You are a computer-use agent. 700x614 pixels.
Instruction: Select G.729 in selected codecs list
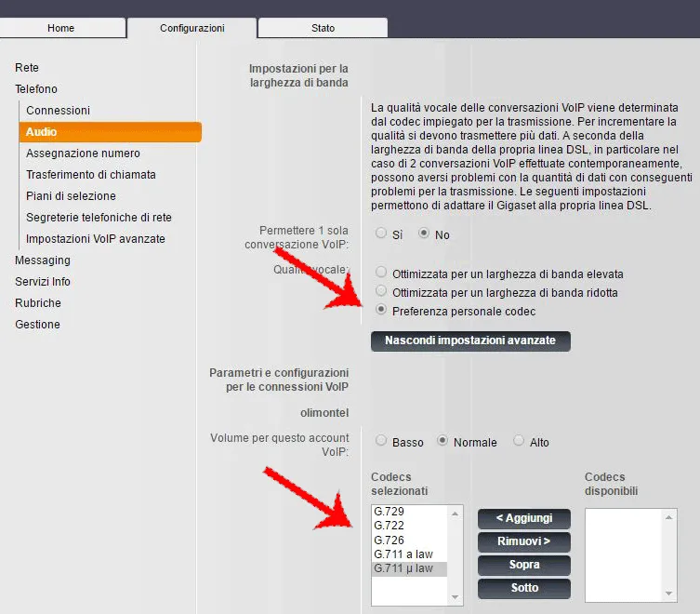click(388, 512)
